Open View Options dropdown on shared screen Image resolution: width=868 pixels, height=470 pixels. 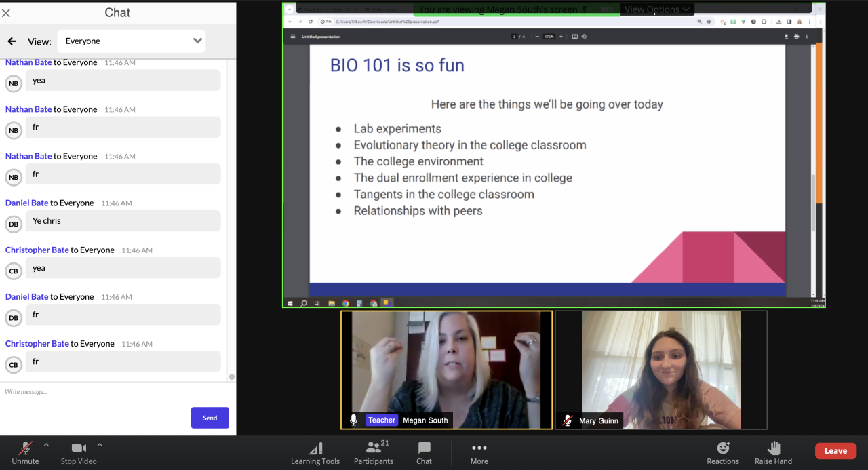658,9
